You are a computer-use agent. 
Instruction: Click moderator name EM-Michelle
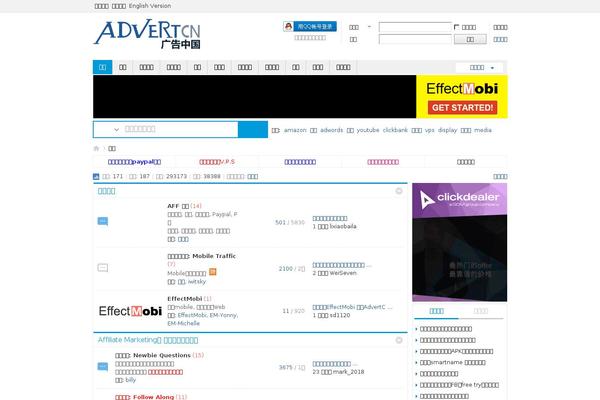tap(184, 323)
